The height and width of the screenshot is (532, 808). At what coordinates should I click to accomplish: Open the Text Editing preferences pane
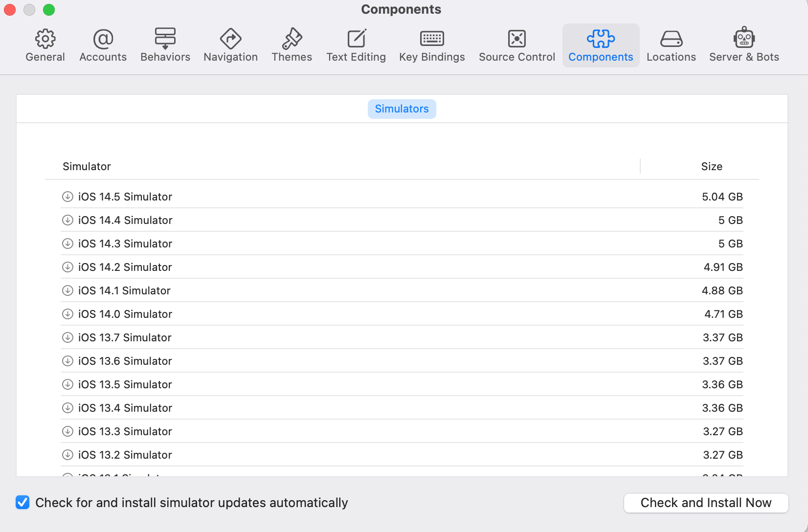356,46
